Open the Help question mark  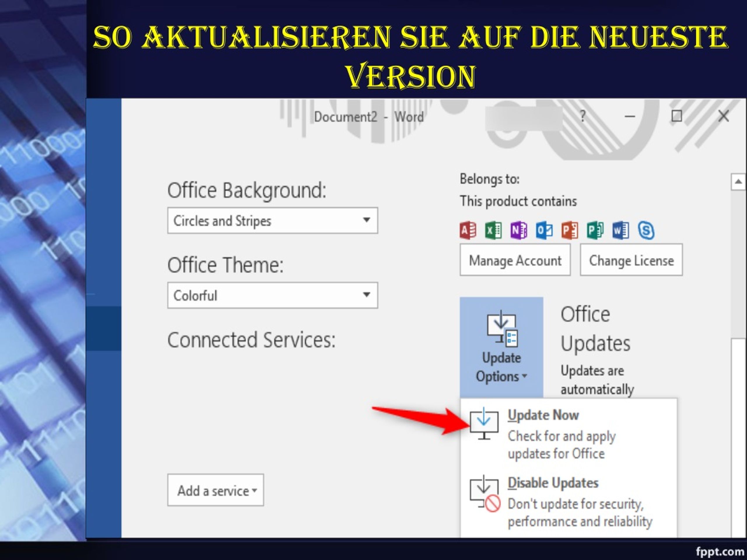pyautogui.click(x=582, y=116)
